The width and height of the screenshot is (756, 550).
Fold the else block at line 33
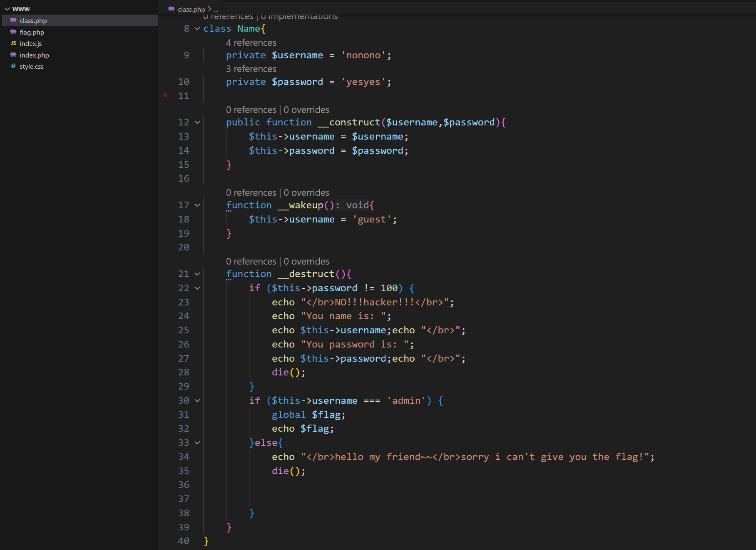197,442
